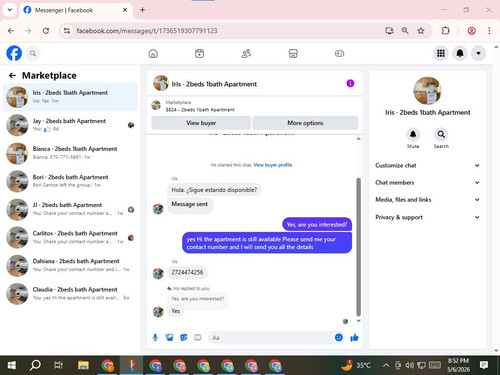
Task: Click the voice clip microphone icon
Action: (x=155, y=338)
